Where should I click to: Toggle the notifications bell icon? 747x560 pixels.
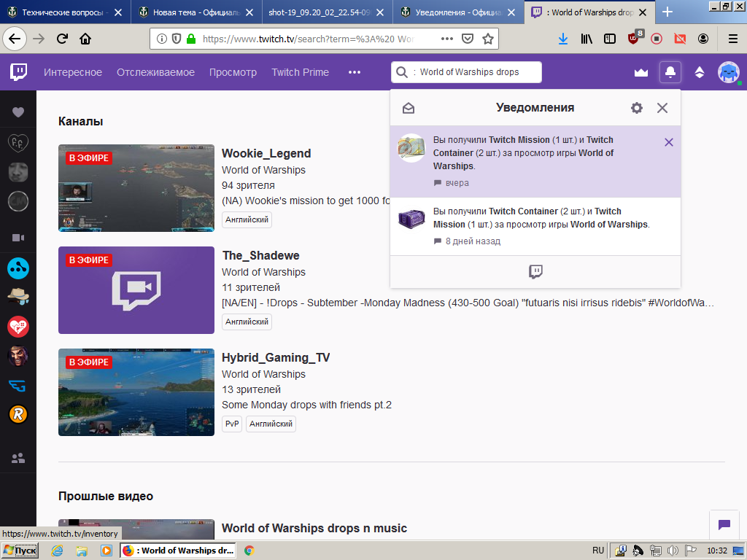click(670, 72)
